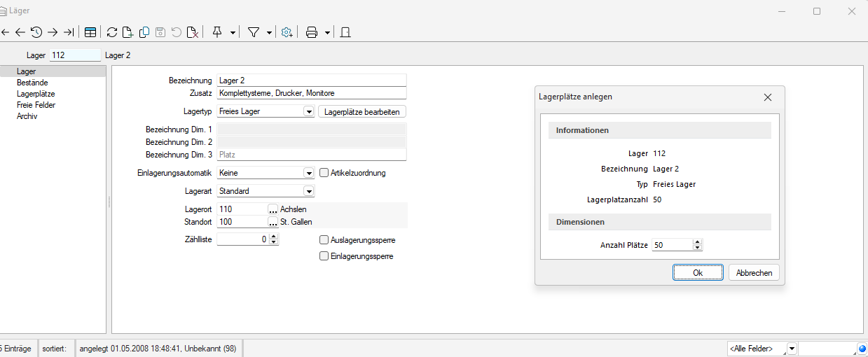Click the search input in the status bar
The width and height of the screenshot is (868, 357).
pos(827,349)
